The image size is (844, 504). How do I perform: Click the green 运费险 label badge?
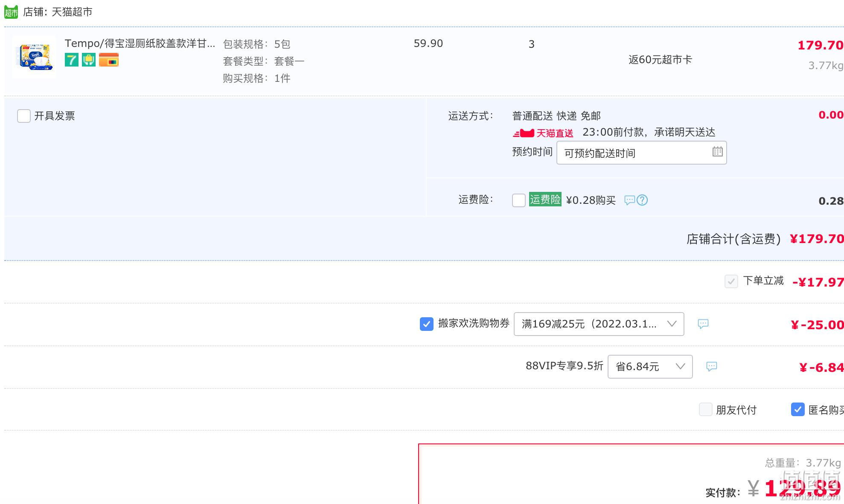(545, 199)
